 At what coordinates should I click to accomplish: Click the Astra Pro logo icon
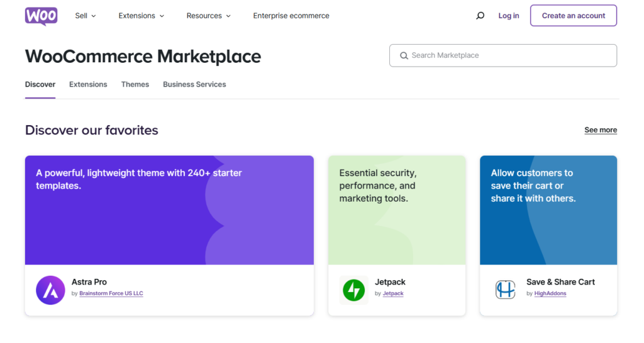[x=50, y=290]
